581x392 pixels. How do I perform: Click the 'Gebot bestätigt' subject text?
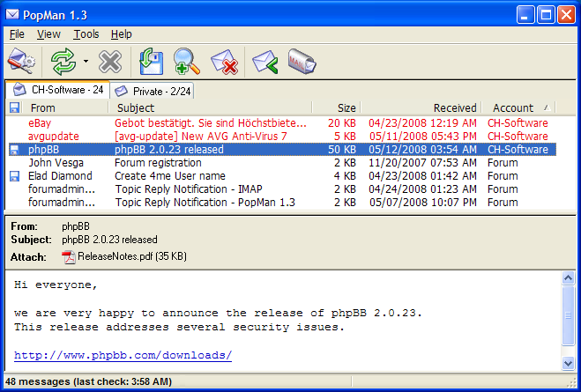[211, 123]
